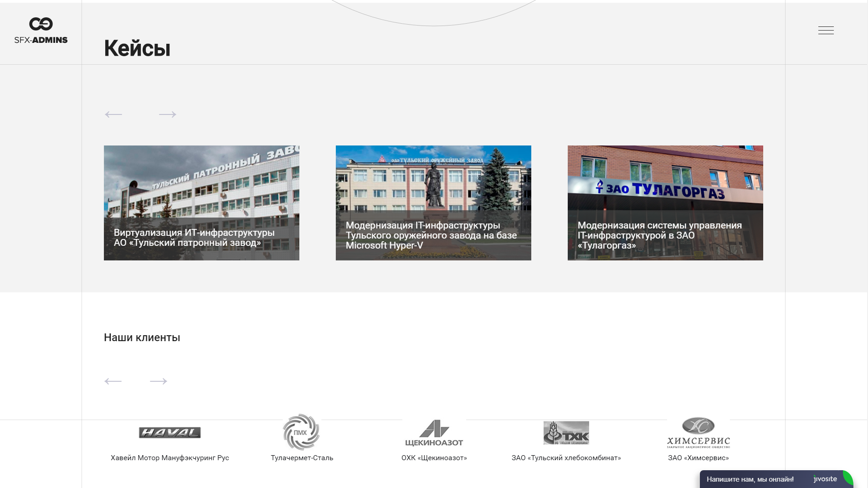Screen dimensions: 868x488
Task: Click the Щекиноазот logo
Action: (434, 433)
